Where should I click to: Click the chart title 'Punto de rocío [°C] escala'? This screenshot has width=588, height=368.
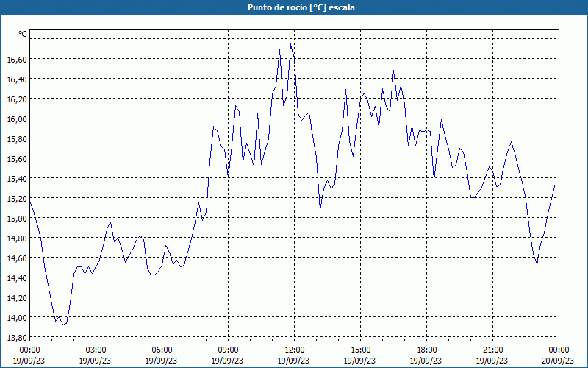[x=301, y=7]
